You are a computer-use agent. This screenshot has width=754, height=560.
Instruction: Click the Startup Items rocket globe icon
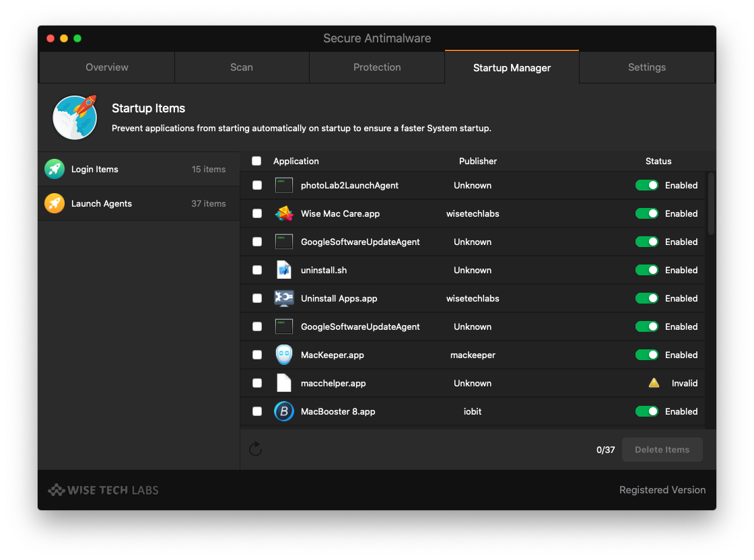tap(75, 117)
